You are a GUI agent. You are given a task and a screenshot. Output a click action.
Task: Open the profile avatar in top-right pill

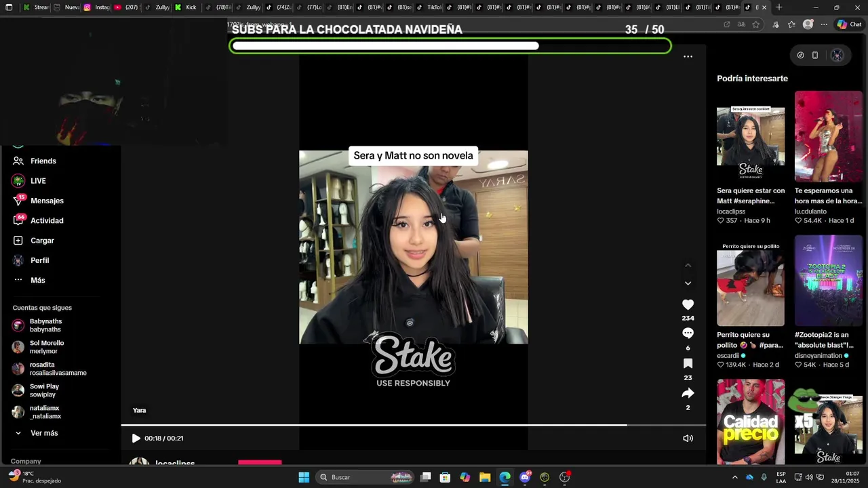tap(837, 56)
